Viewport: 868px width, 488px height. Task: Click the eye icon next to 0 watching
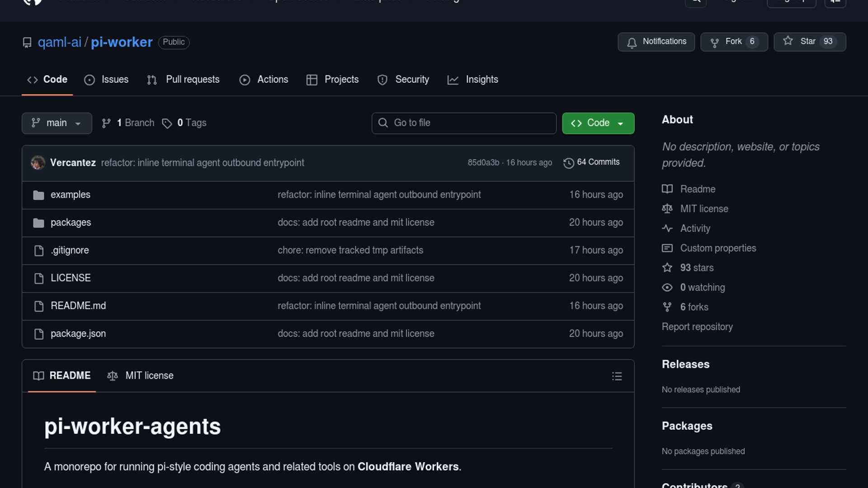(667, 287)
